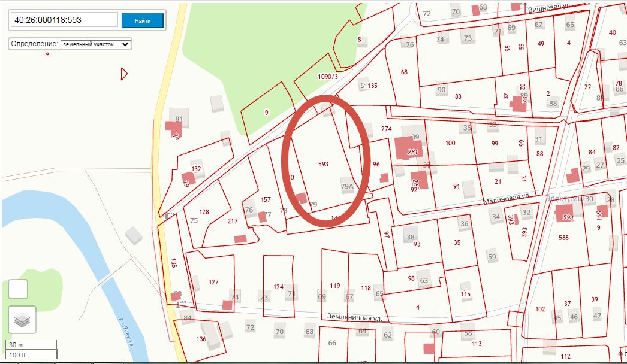
Task: Open the Определение type dropdown
Action: [x=95, y=44]
